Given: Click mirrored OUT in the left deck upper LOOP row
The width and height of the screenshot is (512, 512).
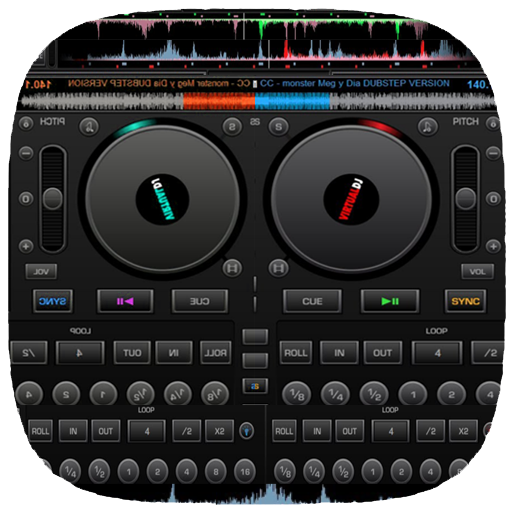Looking at the screenshot, I should 132,353.
